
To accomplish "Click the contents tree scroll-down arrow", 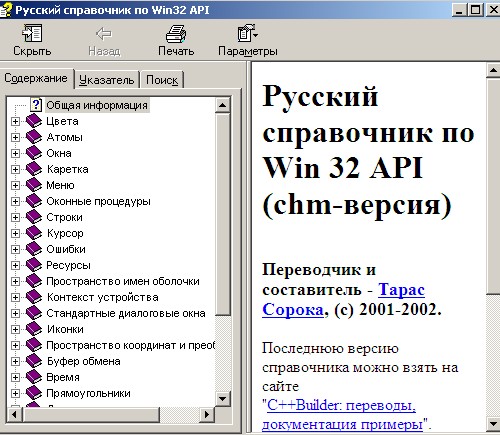I will [x=222, y=398].
